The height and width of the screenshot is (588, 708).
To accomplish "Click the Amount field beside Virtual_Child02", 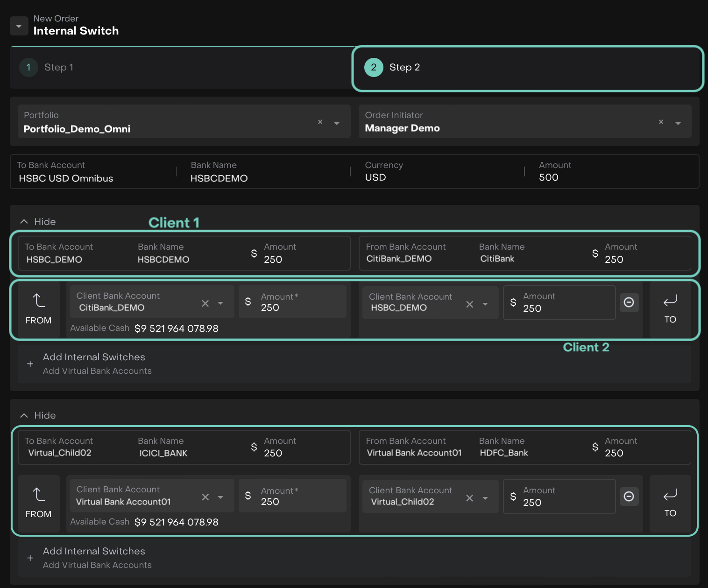I will 559,497.
